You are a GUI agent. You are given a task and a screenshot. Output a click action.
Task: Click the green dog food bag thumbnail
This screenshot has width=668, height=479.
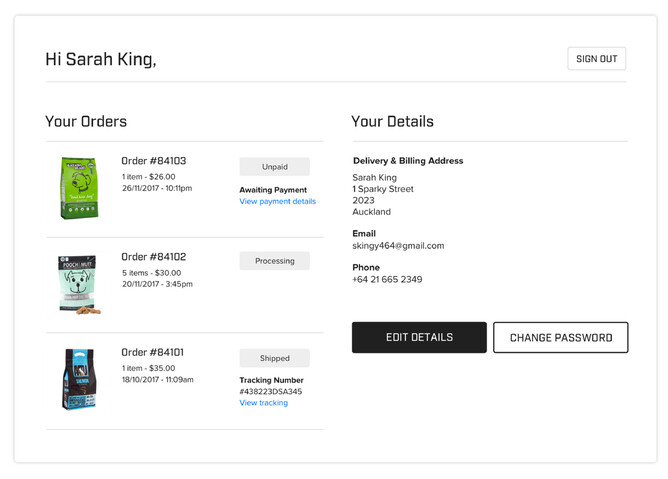(x=78, y=187)
